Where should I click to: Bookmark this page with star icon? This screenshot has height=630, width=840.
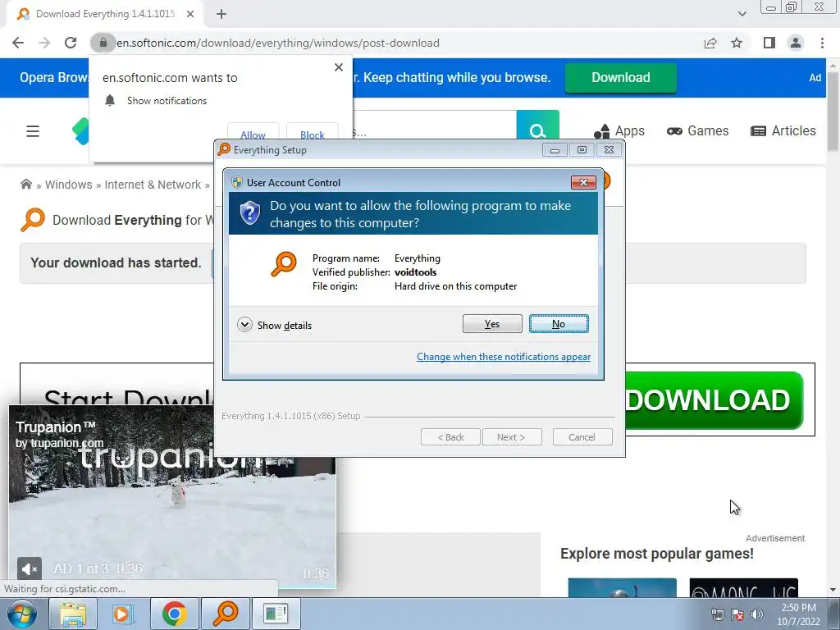(x=737, y=43)
